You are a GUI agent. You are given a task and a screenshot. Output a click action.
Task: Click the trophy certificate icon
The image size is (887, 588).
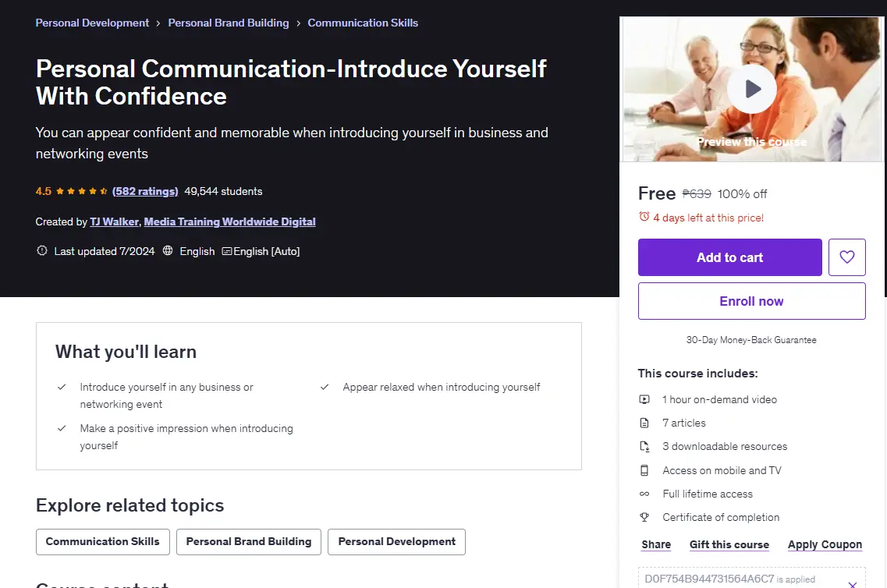[644, 517]
